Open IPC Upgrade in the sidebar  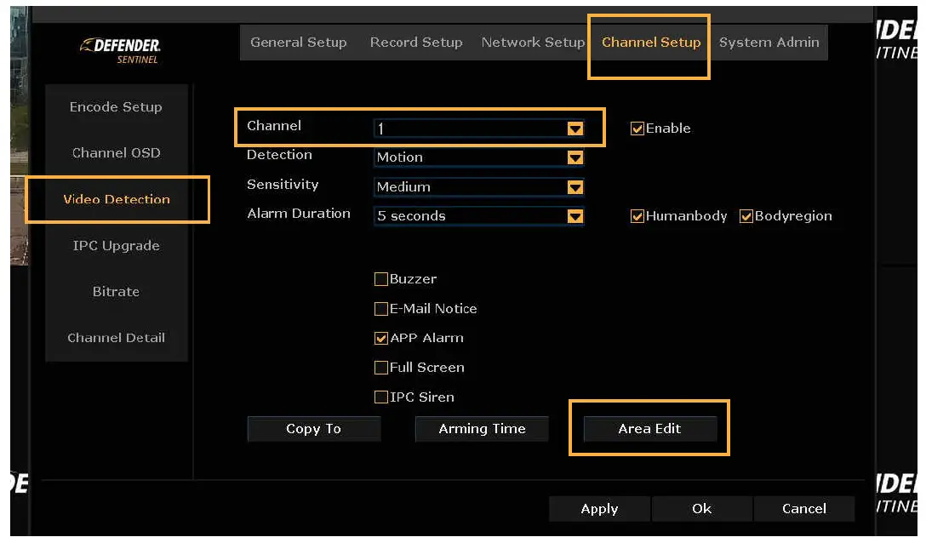pyautogui.click(x=117, y=246)
